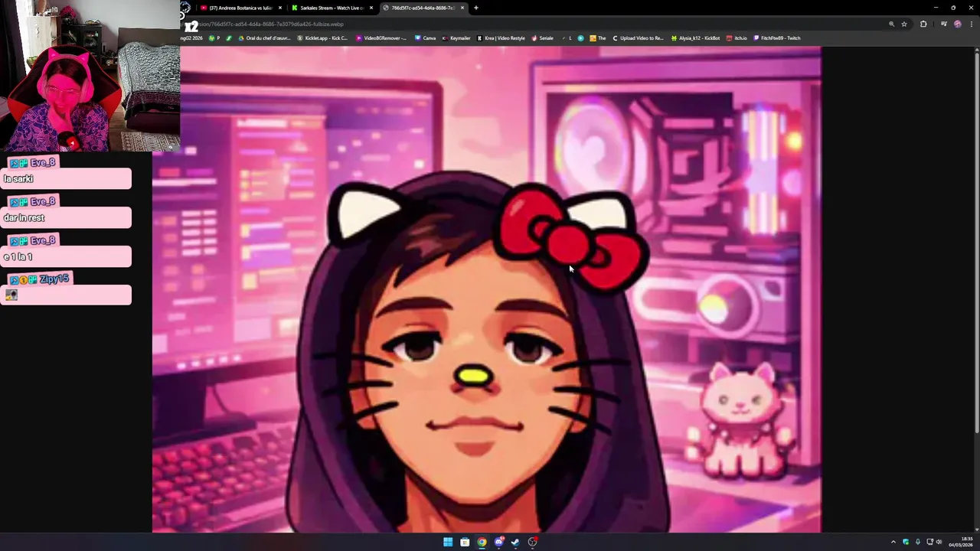980x551 pixels.
Task: Open the Chrome three-dot menu
Action: 970,24
